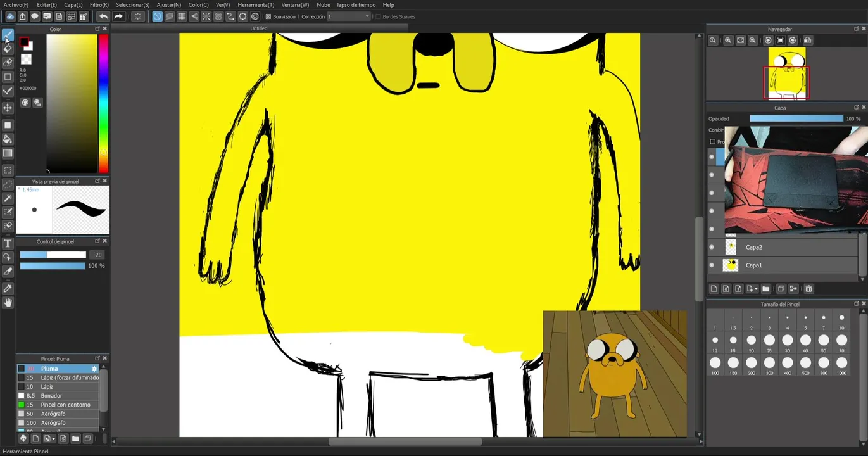Enable circle snap guide
Image resolution: width=868 pixels, height=456 pixels.
(x=218, y=16)
